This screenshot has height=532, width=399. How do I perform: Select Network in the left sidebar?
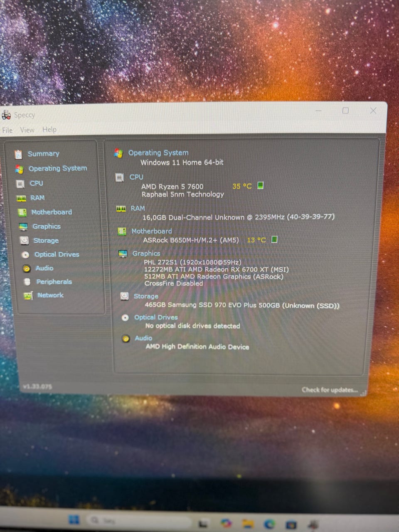[51, 295]
